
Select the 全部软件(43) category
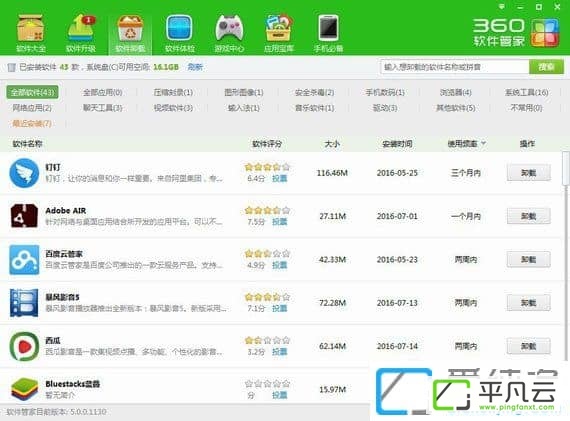click(x=32, y=92)
